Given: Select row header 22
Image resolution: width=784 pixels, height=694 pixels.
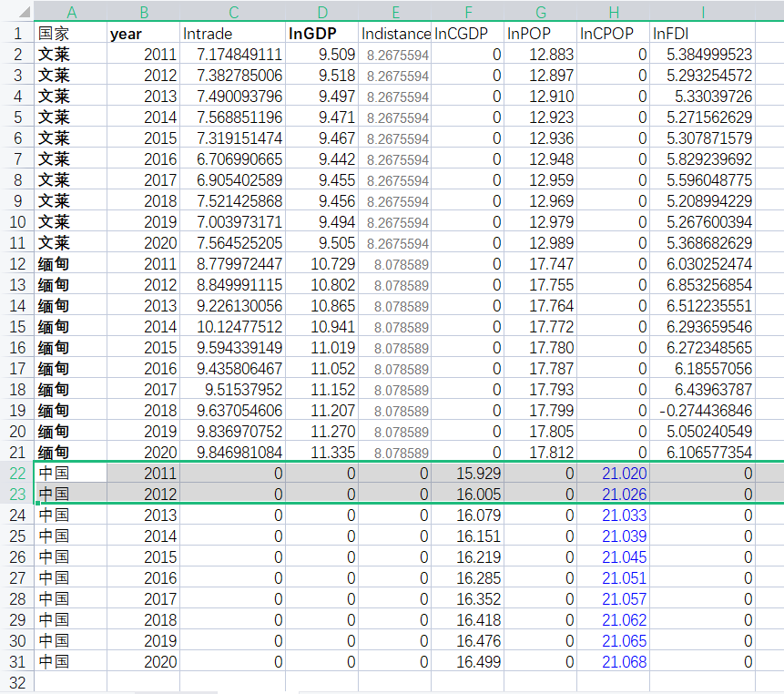Looking at the screenshot, I should 17,473.
